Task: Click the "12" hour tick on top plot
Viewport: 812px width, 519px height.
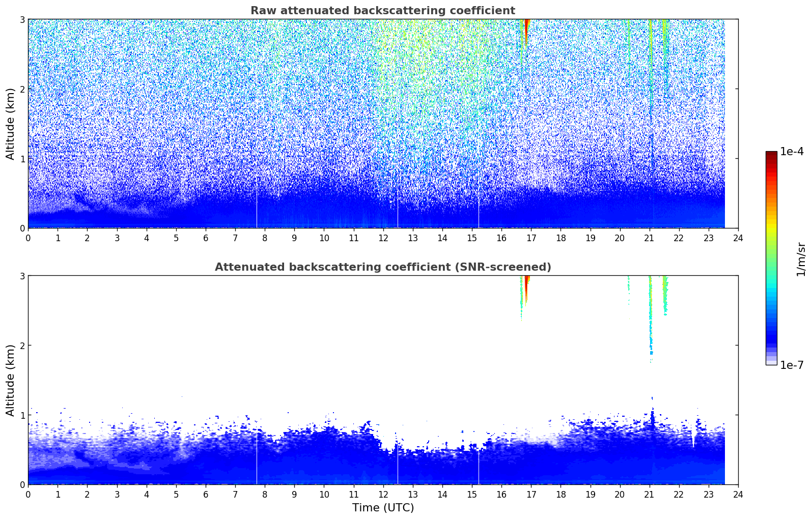Action: click(383, 238)
